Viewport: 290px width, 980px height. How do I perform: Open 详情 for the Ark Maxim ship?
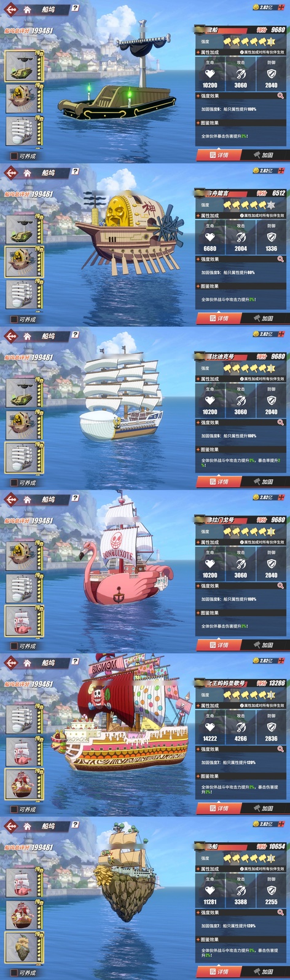219,318
